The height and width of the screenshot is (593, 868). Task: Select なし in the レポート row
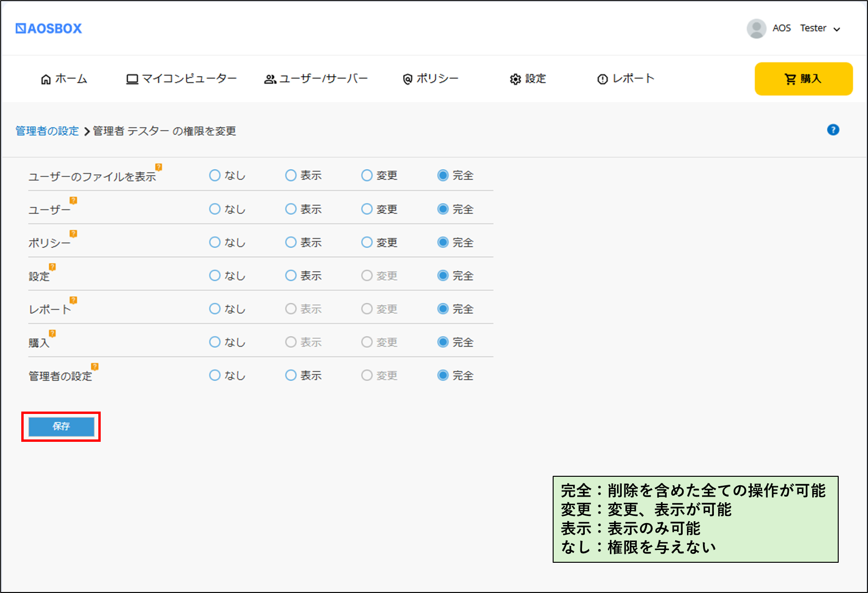coord(215,309)
